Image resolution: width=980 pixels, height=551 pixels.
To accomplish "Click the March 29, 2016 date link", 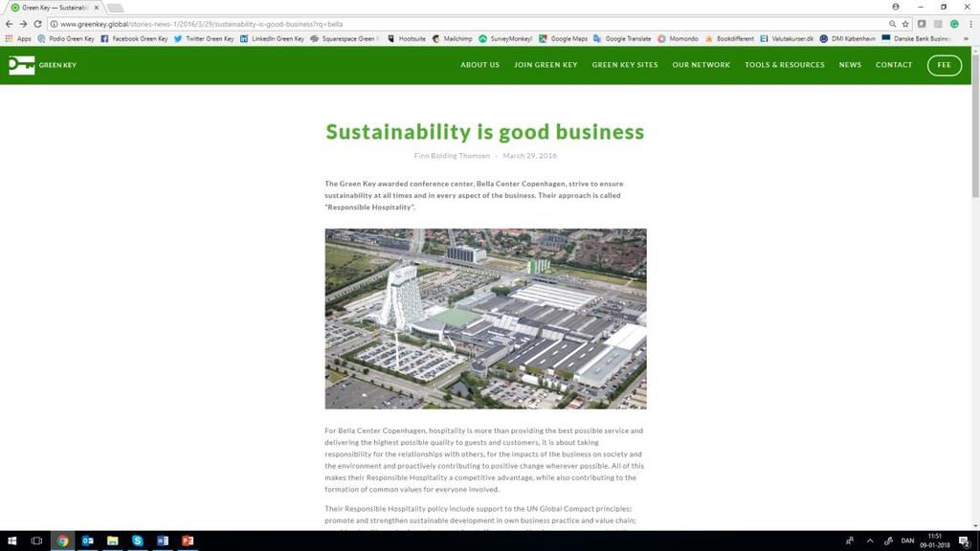I will (x=529, y=156).
